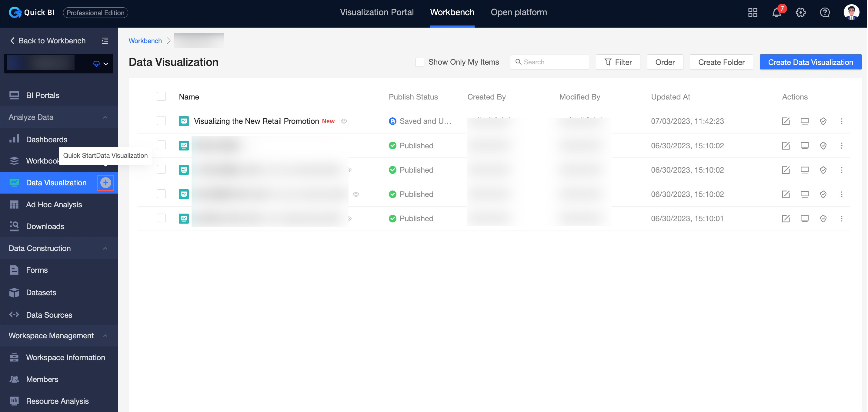Click Create Data Visualization button
The image size is (868, 412).
810,62
